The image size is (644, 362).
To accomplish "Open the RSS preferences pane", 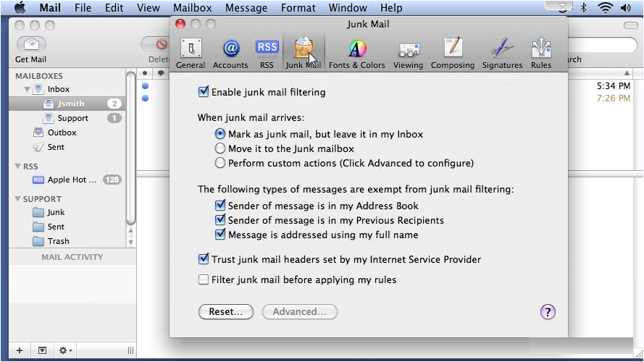I will (x=267, y=54).
